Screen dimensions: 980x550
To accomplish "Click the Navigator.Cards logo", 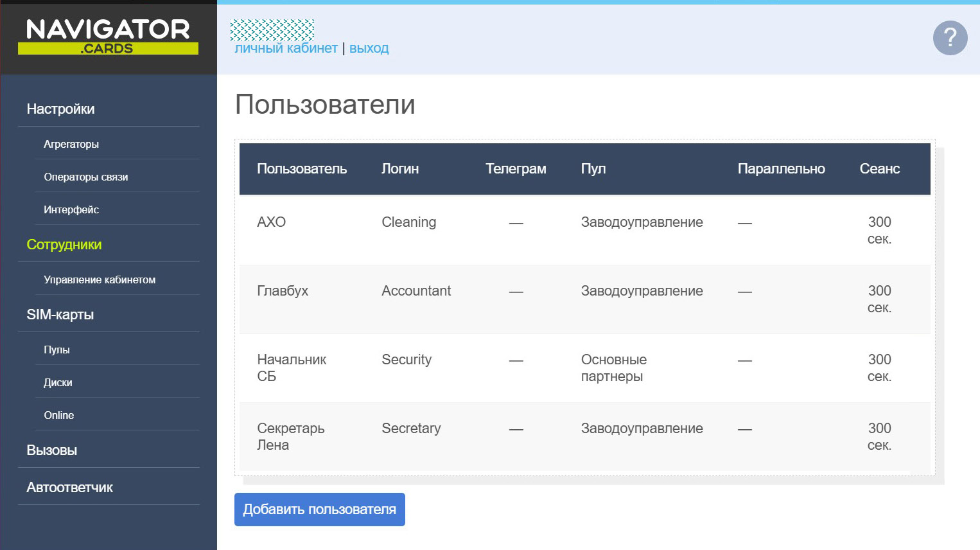I will coord(108,37).
